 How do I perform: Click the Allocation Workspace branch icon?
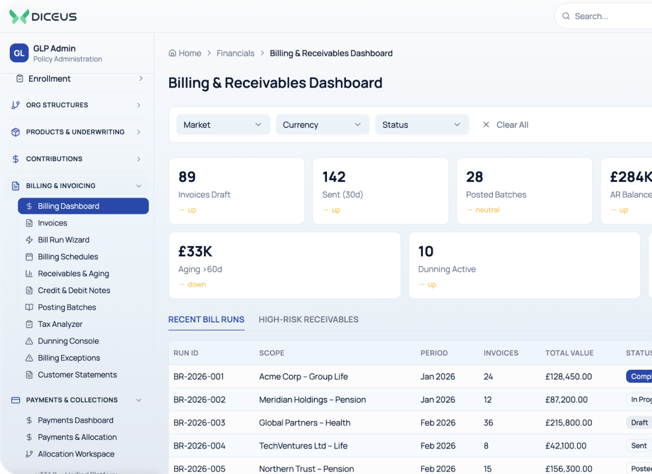pyautogui.click(x=29, y=454)
